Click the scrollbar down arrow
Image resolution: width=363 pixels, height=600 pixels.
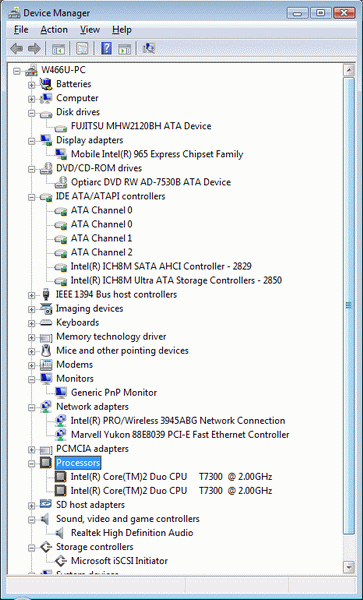coord(348,566)
